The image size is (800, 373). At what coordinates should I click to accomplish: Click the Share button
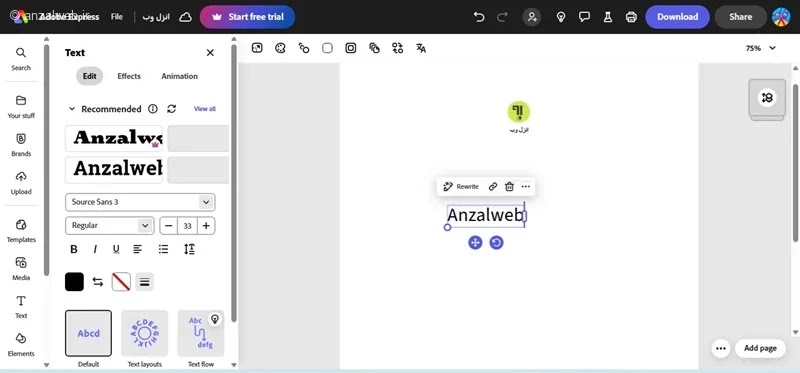(740, 17)
